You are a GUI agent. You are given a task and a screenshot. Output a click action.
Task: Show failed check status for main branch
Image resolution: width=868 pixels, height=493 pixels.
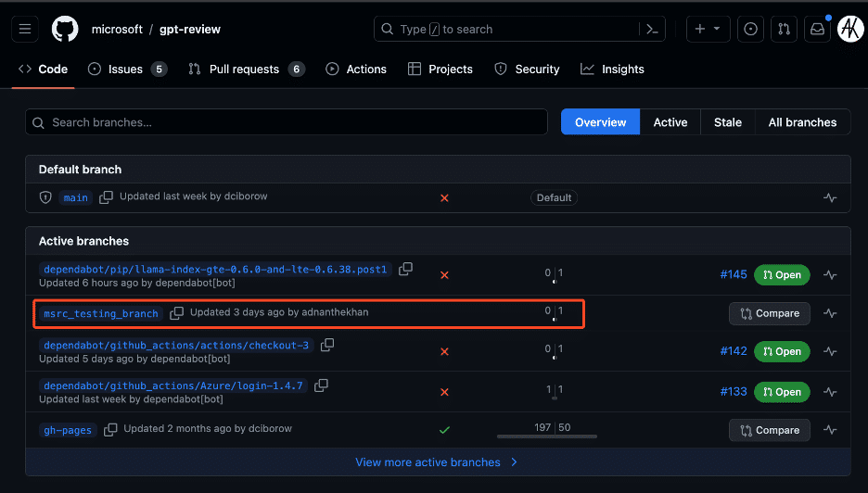pos(444,197)
